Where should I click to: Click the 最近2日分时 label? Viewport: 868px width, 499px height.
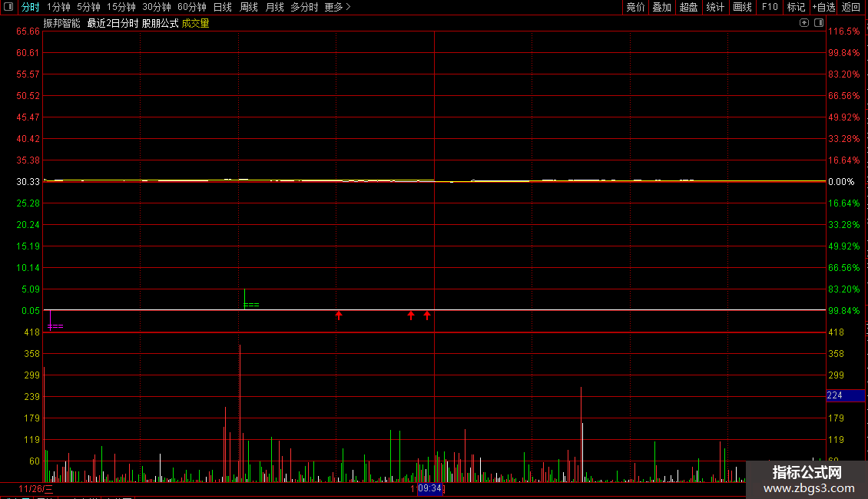click(113, 23)
